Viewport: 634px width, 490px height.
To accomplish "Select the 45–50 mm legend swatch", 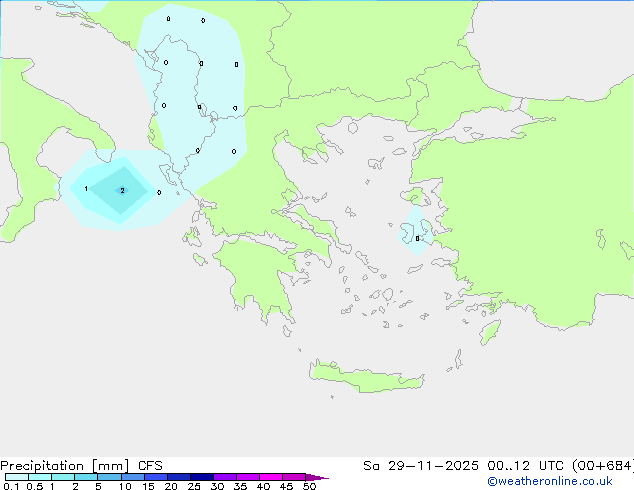I will coord(294,477).
